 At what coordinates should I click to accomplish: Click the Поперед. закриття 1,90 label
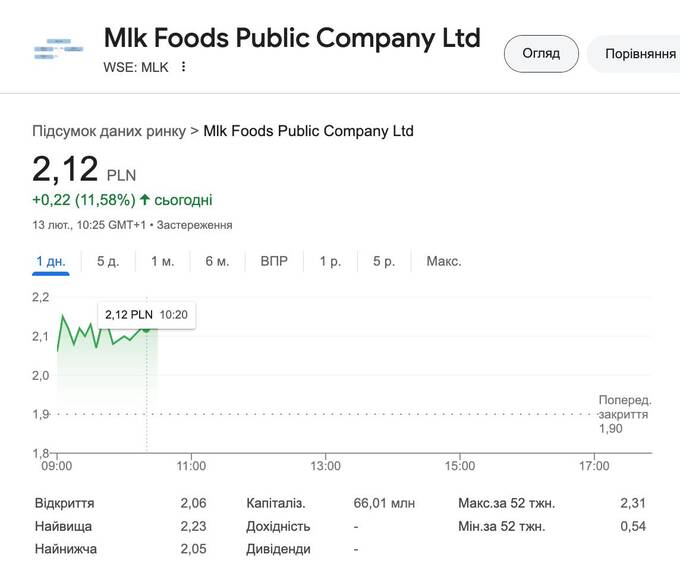[624, 413]
